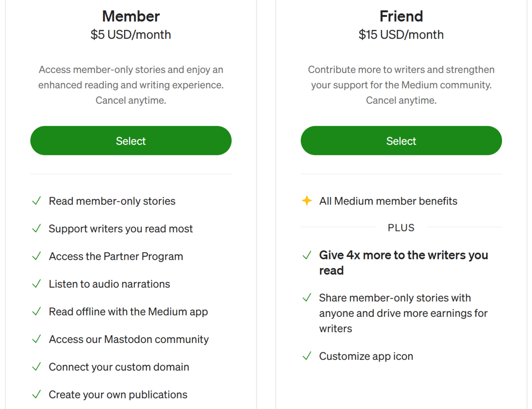
Task: Click the Member plan heading
Action: 131,16
